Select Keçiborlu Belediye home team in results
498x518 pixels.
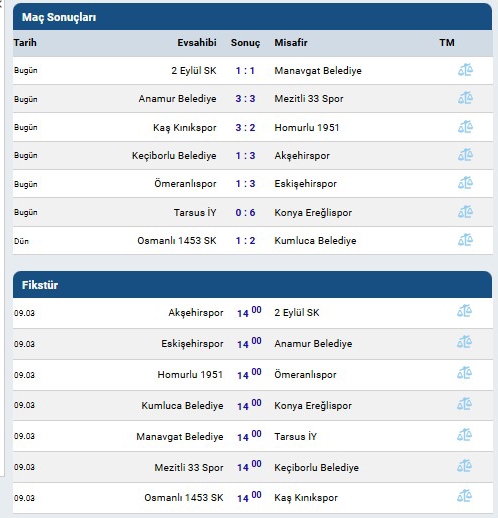pos(174,156)
